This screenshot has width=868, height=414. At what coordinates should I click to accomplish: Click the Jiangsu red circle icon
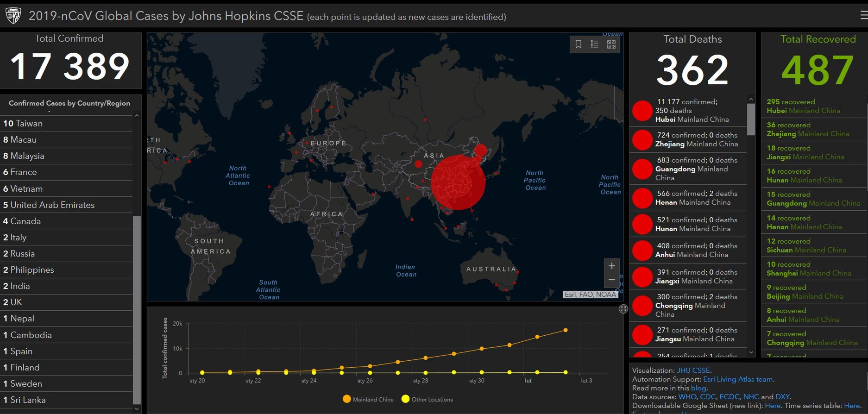tap(642, 335)
